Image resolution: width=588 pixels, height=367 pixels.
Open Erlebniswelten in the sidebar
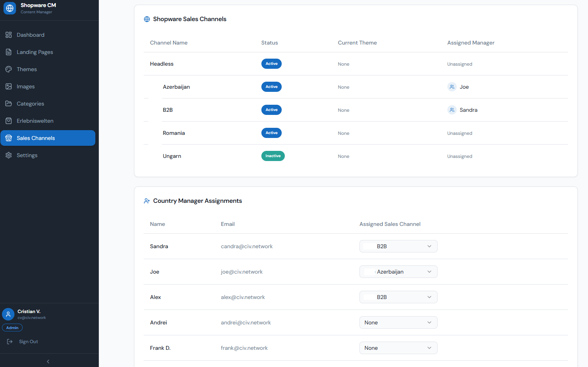pos(48,121)
